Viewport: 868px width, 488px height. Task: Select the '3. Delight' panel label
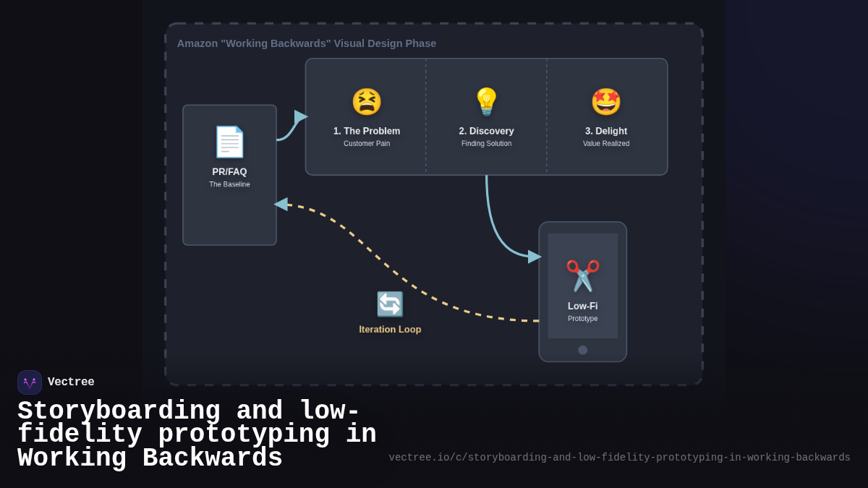(x=606, y=131)
